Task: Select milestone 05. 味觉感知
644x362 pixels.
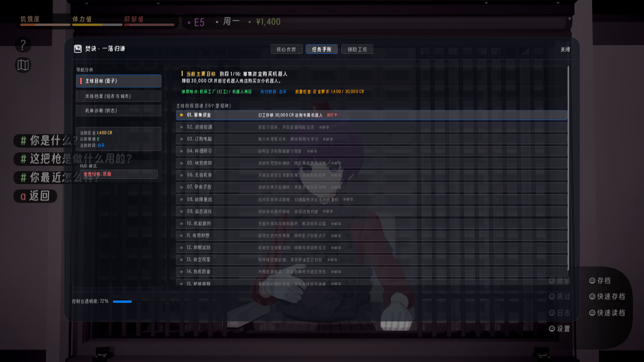Action: [x=372, y=163]
